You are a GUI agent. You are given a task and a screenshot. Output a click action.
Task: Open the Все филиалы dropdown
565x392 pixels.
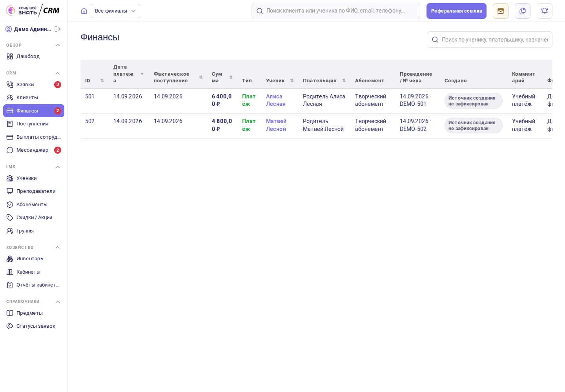pyautogui.click(x=115, y=11)
